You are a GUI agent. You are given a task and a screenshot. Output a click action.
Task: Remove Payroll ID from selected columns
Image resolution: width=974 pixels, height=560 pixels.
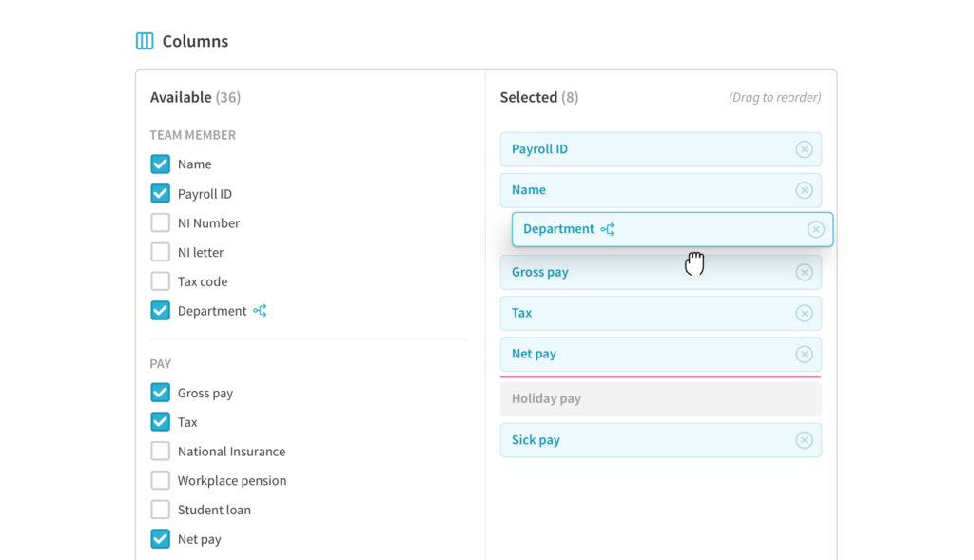click(x=805, y=149)
